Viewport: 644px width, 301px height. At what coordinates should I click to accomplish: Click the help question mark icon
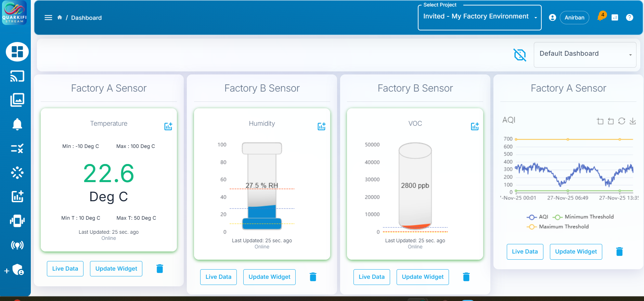click(629, 17)
